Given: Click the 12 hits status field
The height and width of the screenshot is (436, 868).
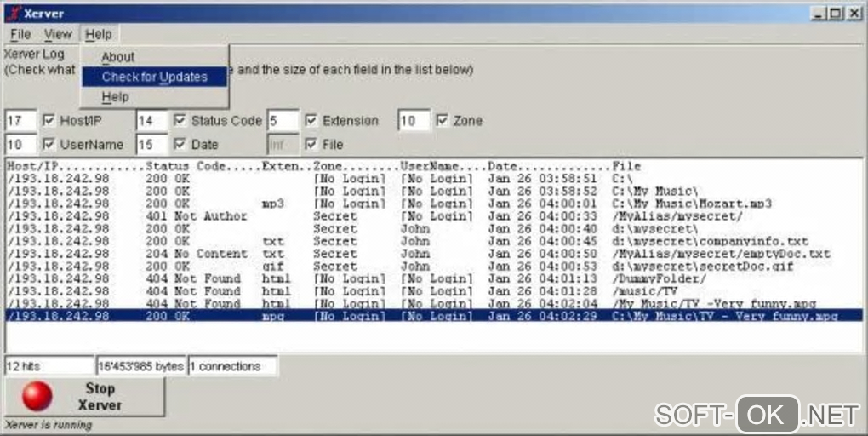Looking at the screenshot, I should point(50,366).
